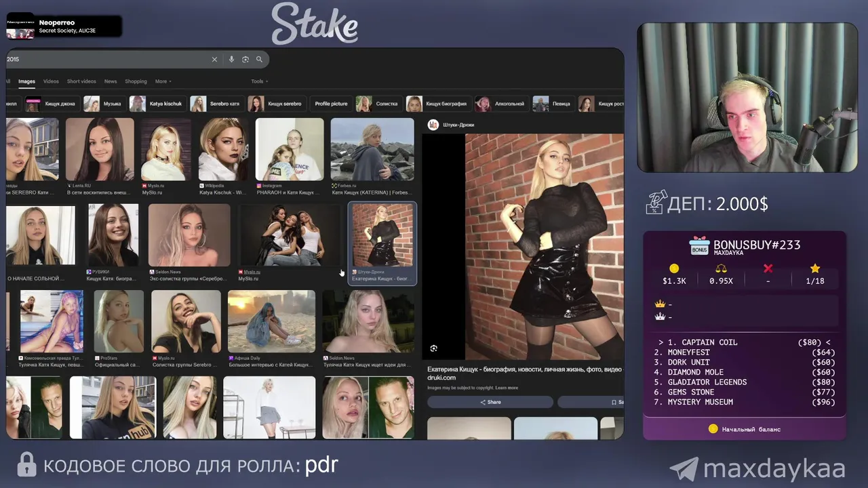Select the Katya kischuk filter chip

coord(157,104)
